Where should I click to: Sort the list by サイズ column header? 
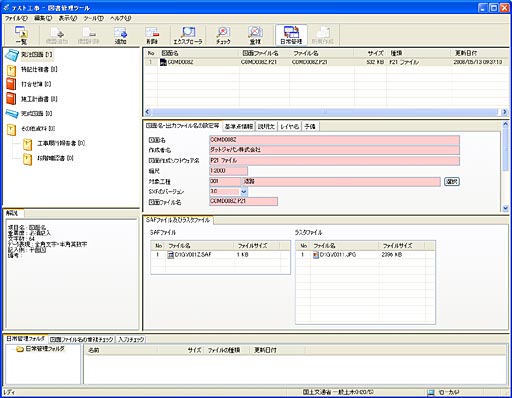click(x=371, y=53)
